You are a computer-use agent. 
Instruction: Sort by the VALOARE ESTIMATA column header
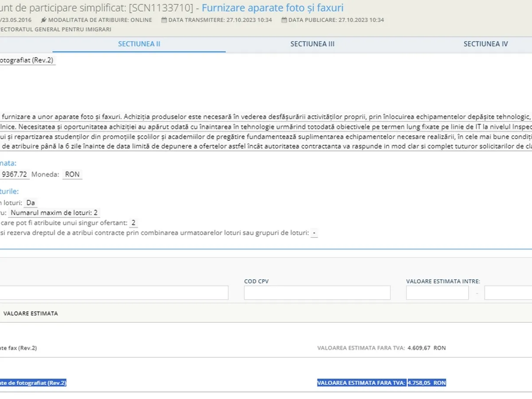[x=31, y=313]
